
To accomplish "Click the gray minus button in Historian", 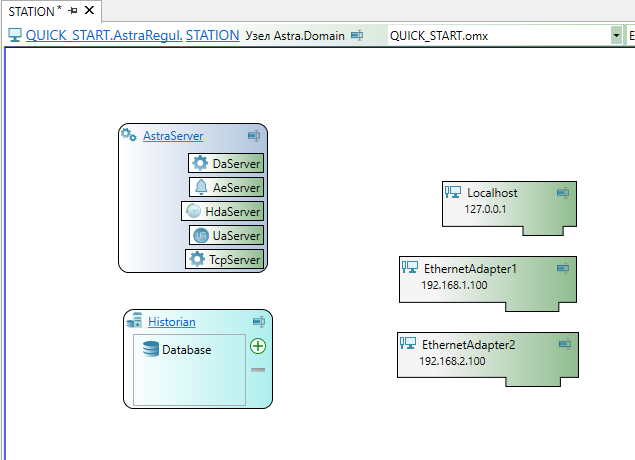I will tap(258, 370).
